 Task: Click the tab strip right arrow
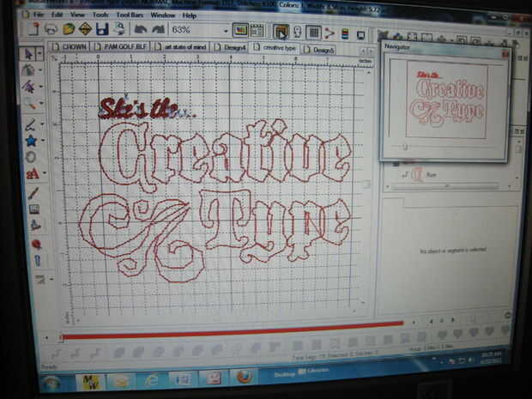pyautogui.click(x=371, y=51)
